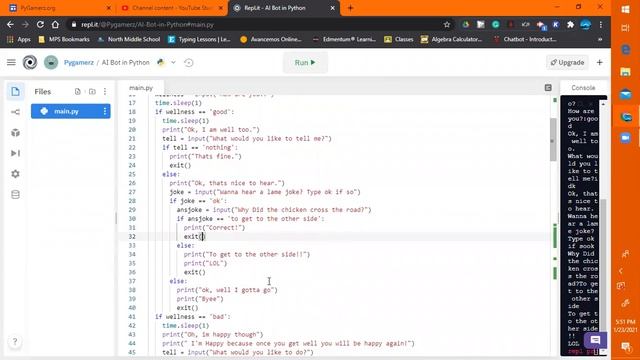
Task: Open the Files sidebar icon
Action: [16, 91]
